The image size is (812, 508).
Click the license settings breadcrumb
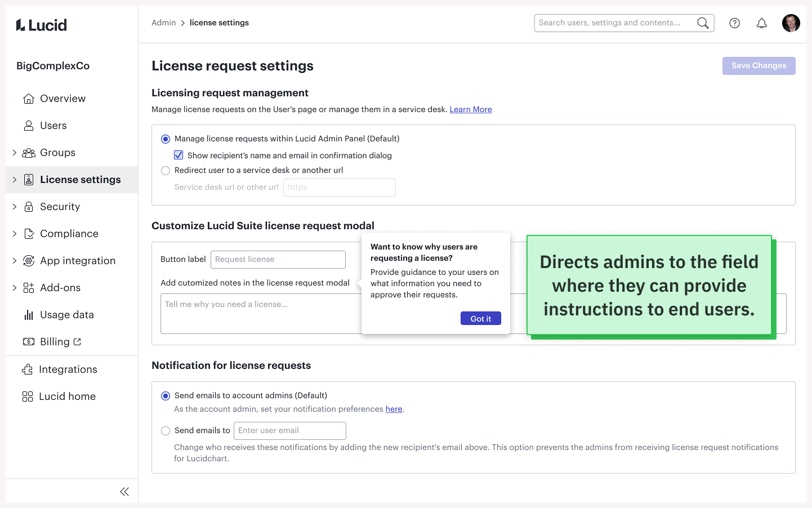(x=219, y=23)
